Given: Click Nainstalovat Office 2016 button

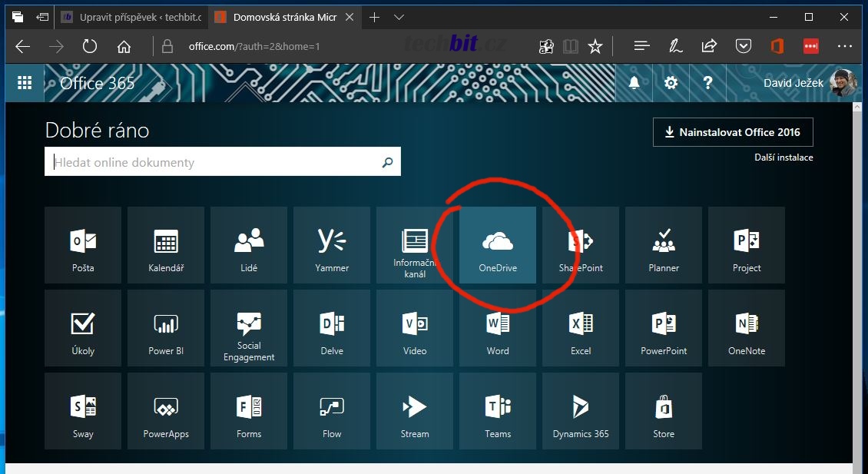Looking at the screenshot, I should point(732,132).
